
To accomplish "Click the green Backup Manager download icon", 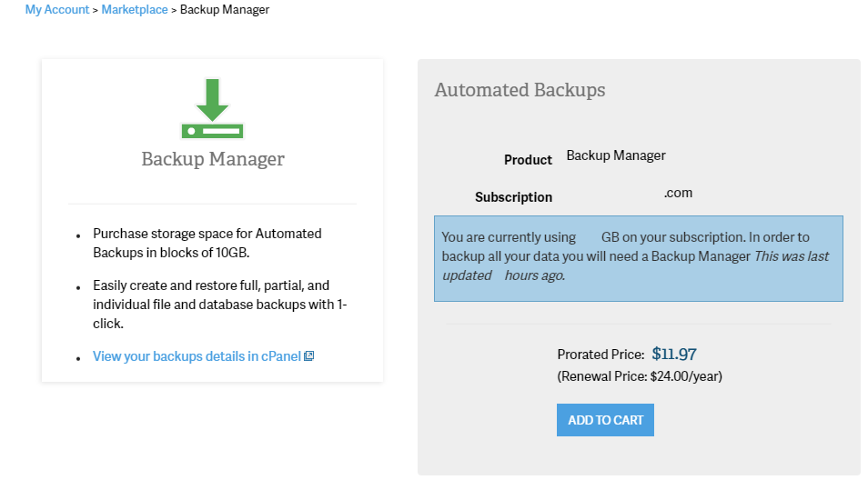I will tap(212, 108).
